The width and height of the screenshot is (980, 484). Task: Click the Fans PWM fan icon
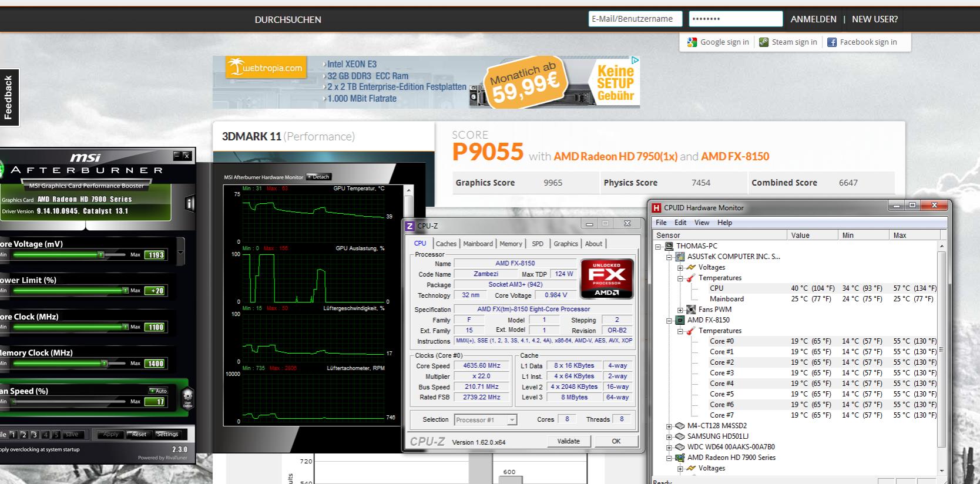(x=691, y=310)
